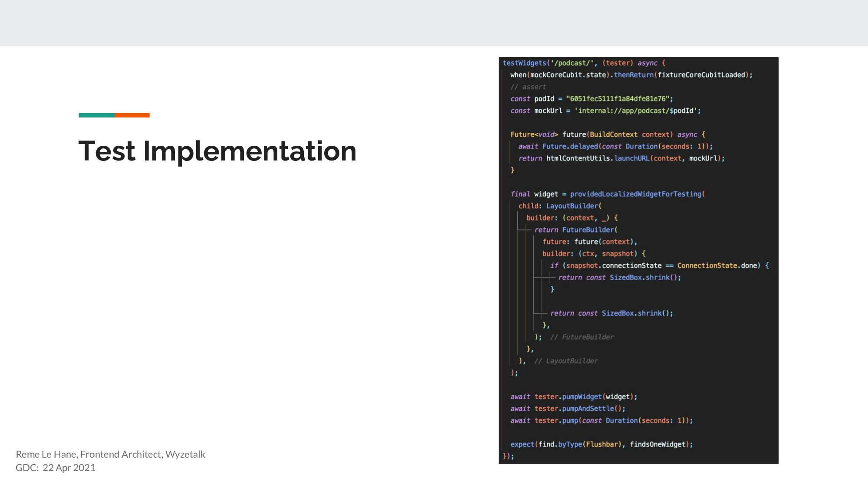Click the podId string constant line

(592, 98)
